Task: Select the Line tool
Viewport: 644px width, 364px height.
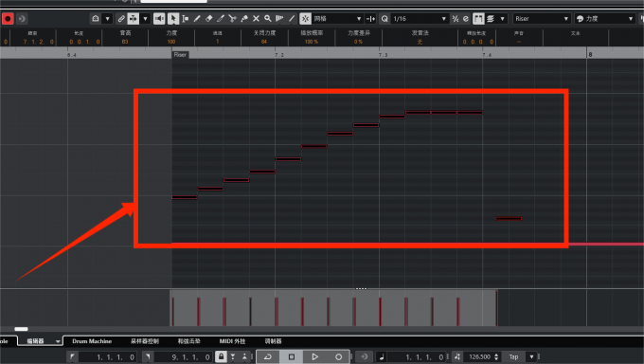Action: [x=292, y=19]
